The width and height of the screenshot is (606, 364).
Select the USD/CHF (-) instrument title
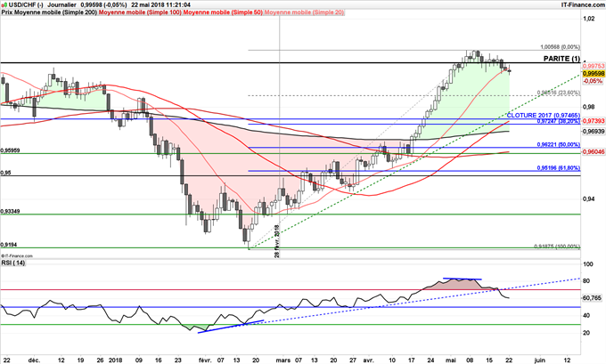tap(25, 5)
